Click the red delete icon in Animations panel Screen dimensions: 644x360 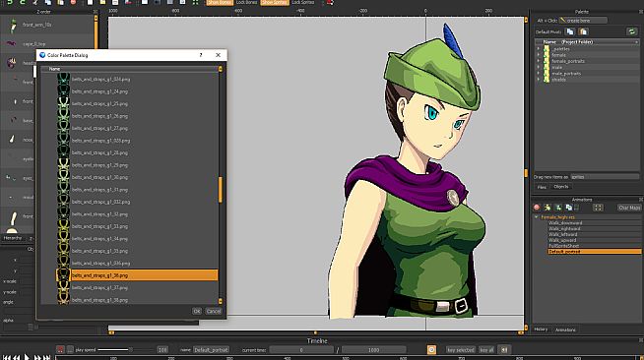(x=537, y=208)
